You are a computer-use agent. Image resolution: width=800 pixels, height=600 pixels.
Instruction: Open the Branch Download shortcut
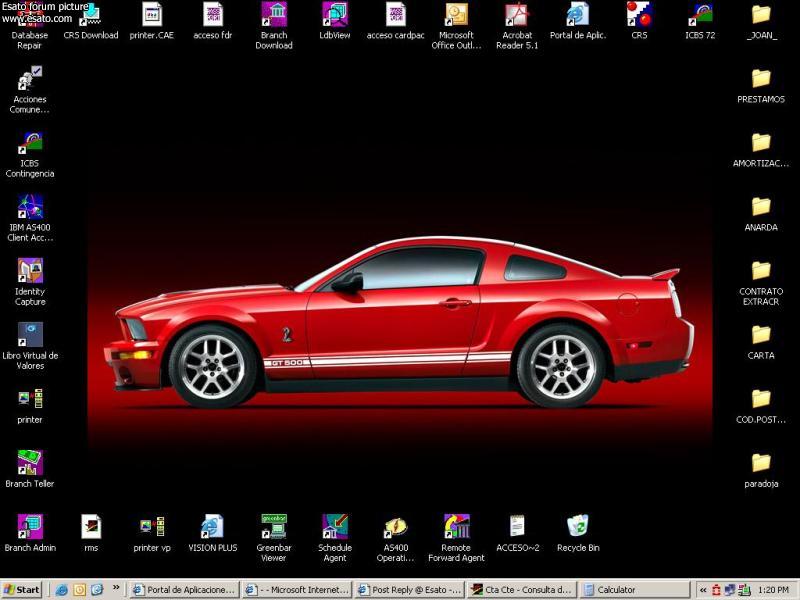[274, 26]
